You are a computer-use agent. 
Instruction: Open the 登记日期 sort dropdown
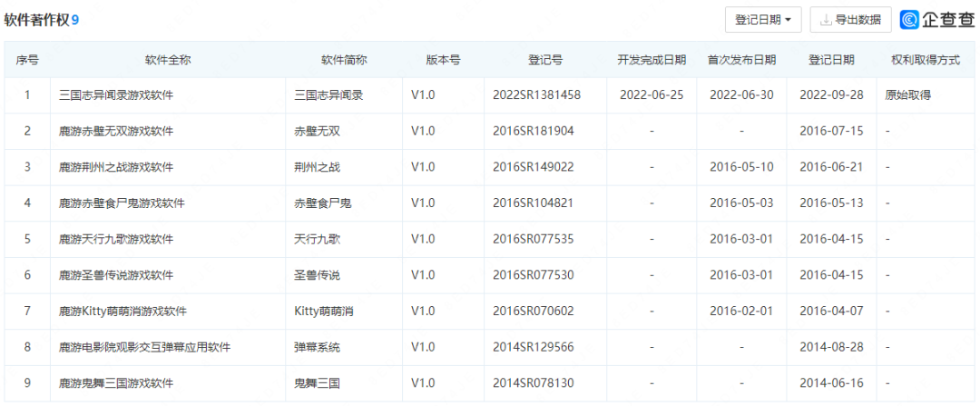tap(763, 20)
